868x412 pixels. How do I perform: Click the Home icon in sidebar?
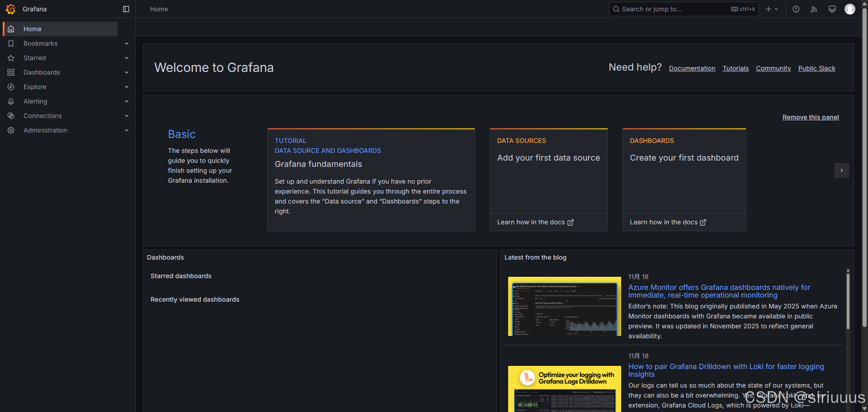point(11,29)
